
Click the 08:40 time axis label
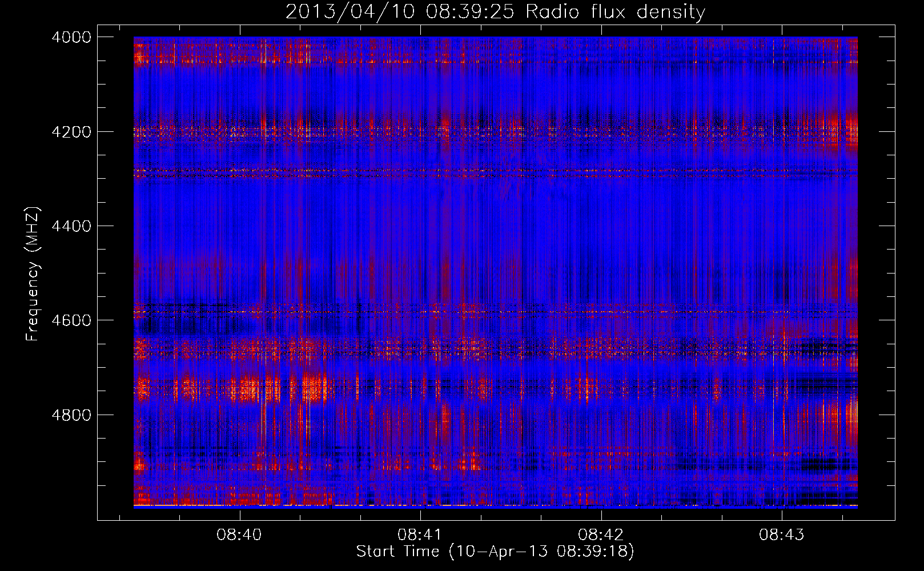239,534
